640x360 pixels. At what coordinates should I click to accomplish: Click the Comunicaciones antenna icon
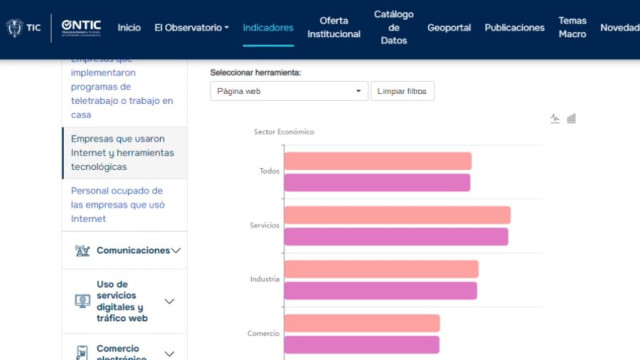[82, 250]
